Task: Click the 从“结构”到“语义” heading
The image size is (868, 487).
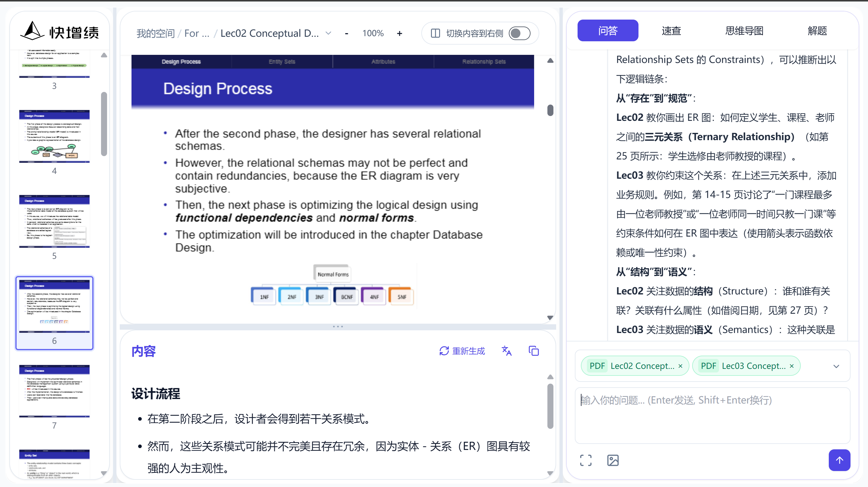Action: point(654,272)
